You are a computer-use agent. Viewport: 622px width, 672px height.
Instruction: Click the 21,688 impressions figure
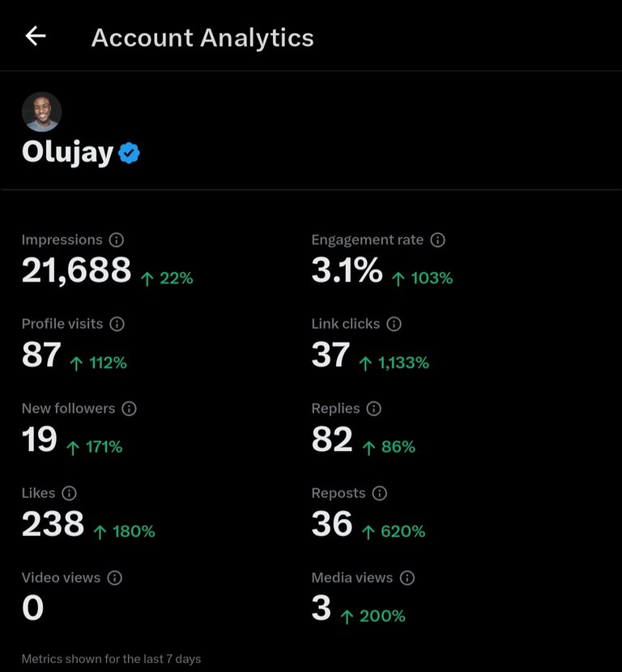point(76,270)
